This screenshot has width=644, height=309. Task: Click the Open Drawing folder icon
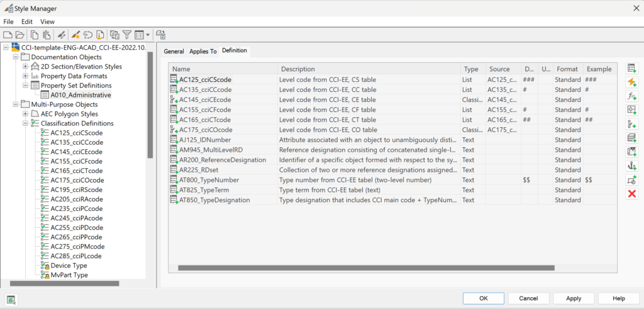coord(20,35)
